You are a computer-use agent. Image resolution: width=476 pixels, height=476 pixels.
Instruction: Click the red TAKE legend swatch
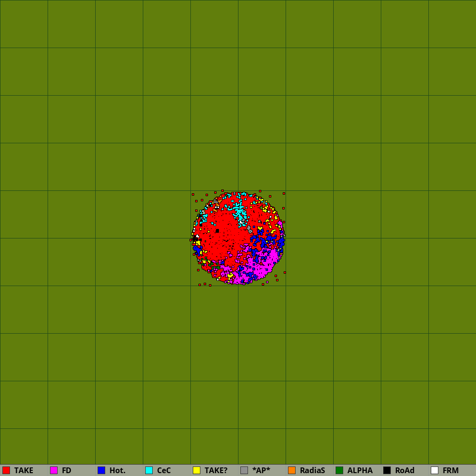[x=6, y=470]
